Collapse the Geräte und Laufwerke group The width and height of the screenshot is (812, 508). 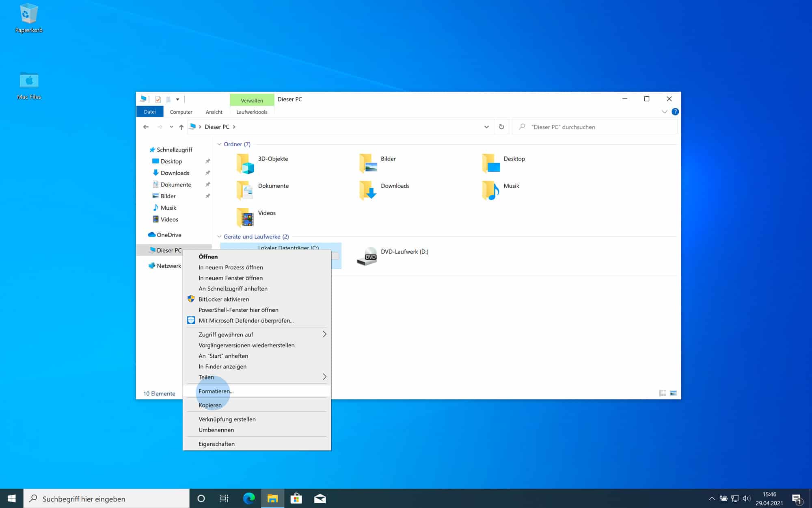[219, 237]
